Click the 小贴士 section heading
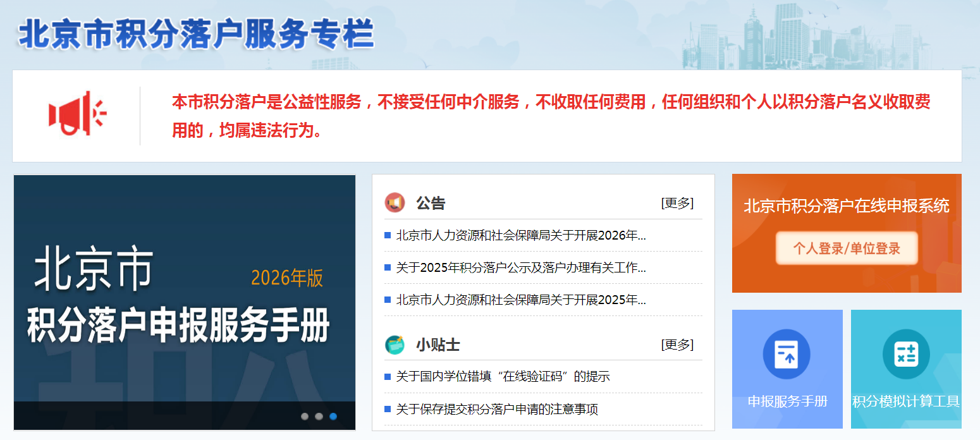The image size is (980, 440). pyautogui.click(x=438, y=345)
